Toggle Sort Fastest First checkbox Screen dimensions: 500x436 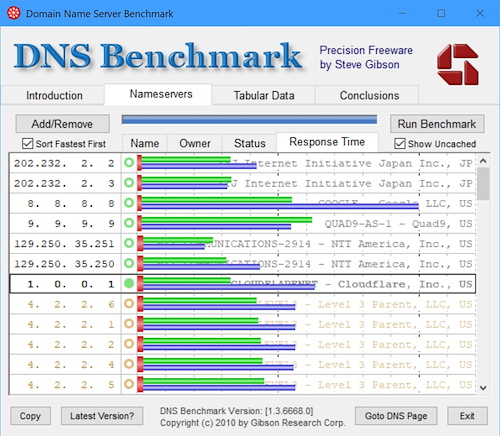click(x=27, y=144)
